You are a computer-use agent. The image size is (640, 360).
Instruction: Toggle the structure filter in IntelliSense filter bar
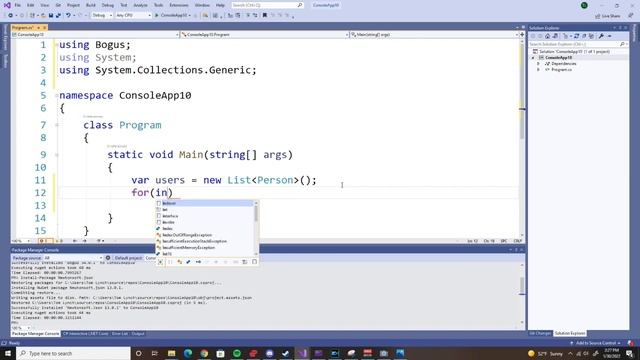point(189,262)
